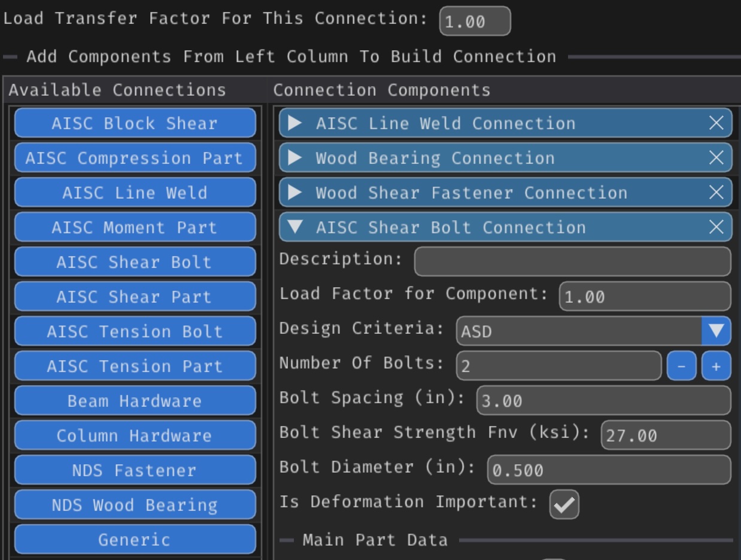Add an NDS Wood Bearing component
The width and height of the screenshot is (741, 560).
point(135,505)
